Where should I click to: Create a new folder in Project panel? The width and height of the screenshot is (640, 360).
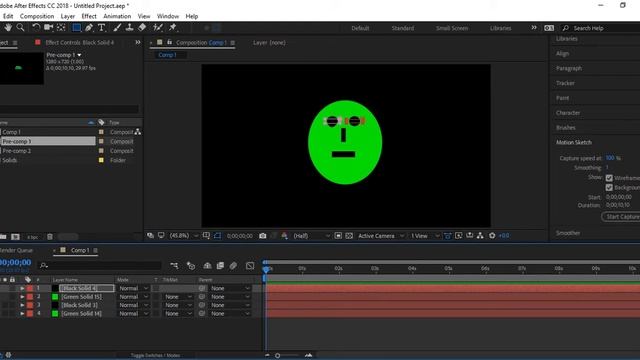coord(3,237)
